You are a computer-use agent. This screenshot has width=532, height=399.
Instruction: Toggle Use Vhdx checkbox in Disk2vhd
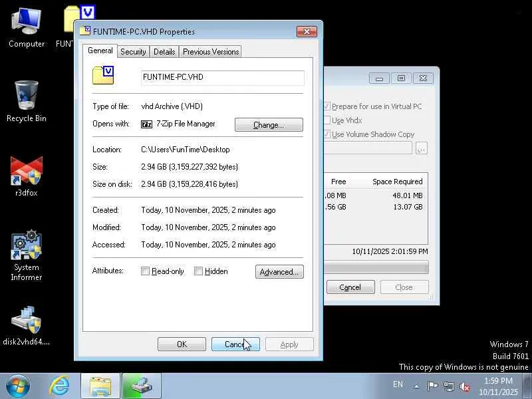(327, 120)
